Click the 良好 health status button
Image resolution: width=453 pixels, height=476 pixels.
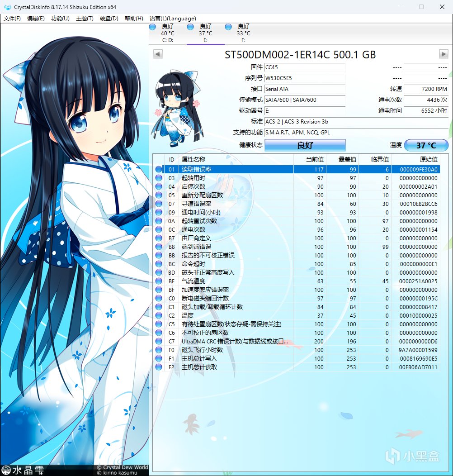[x=305, y=145]
